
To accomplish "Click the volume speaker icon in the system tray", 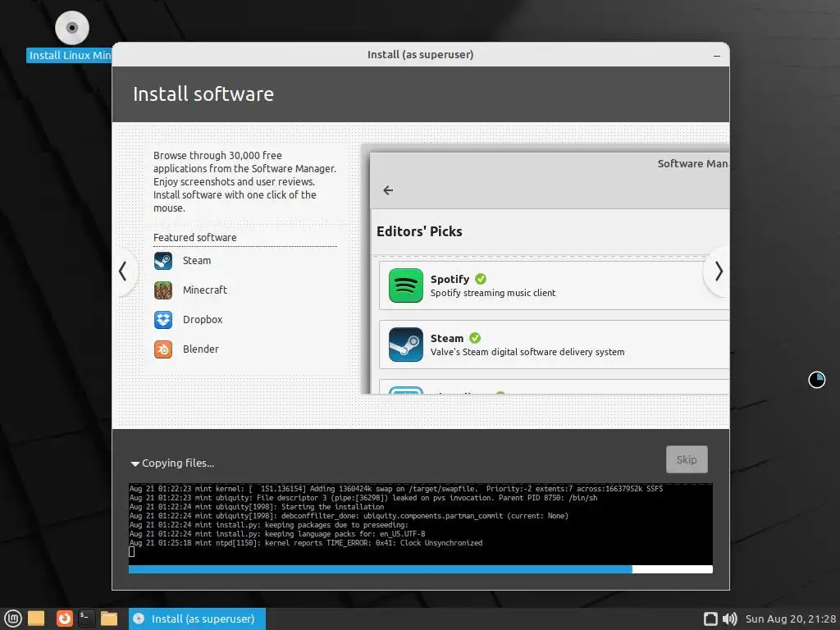I will point(729,619).
